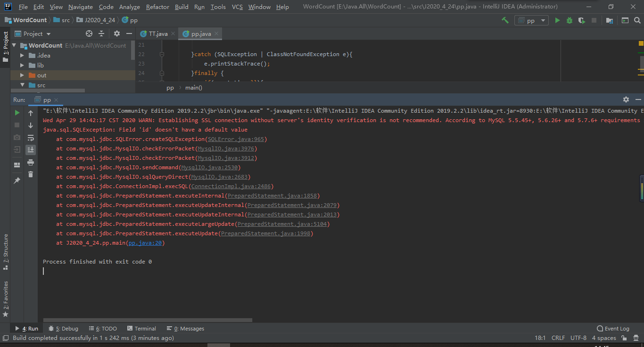Close the pp tab in Run panel
The image size is (644, 347).
[56, 100]
